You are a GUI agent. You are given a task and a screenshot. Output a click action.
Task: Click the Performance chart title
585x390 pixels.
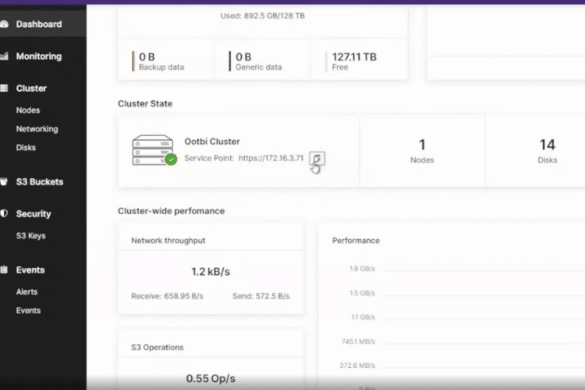point(356,240)
